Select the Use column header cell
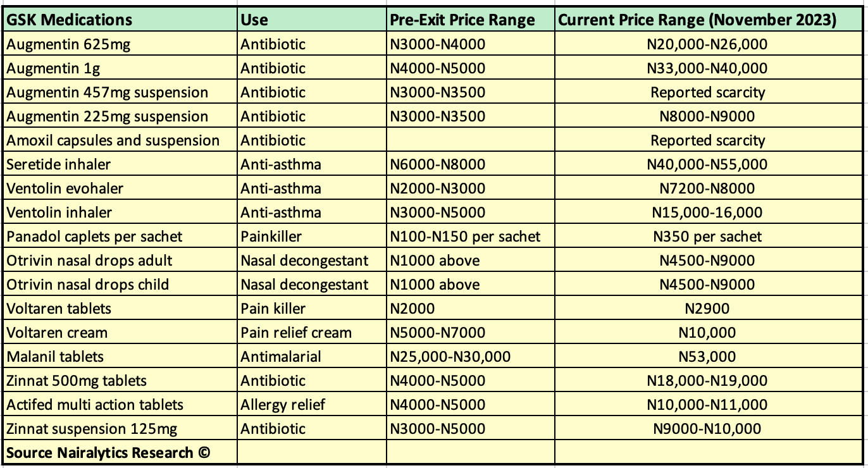 click(312, 20)
